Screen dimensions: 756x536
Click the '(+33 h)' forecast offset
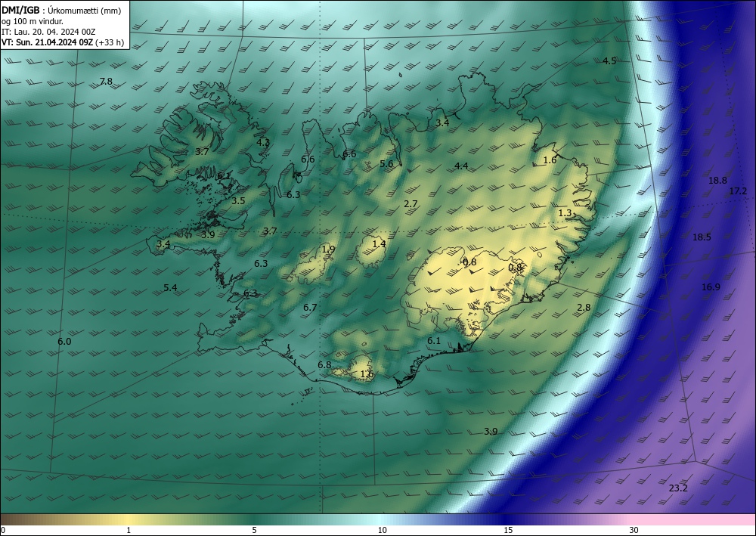pyautogui.click(x=110, y=42)
